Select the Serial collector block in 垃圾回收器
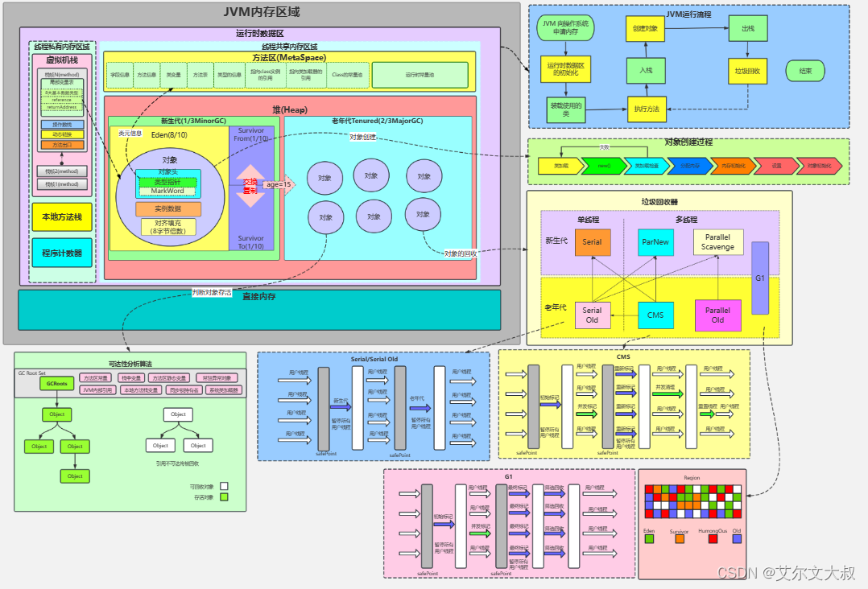Viewport: 868px width, 589px height. tap(593, 242)
